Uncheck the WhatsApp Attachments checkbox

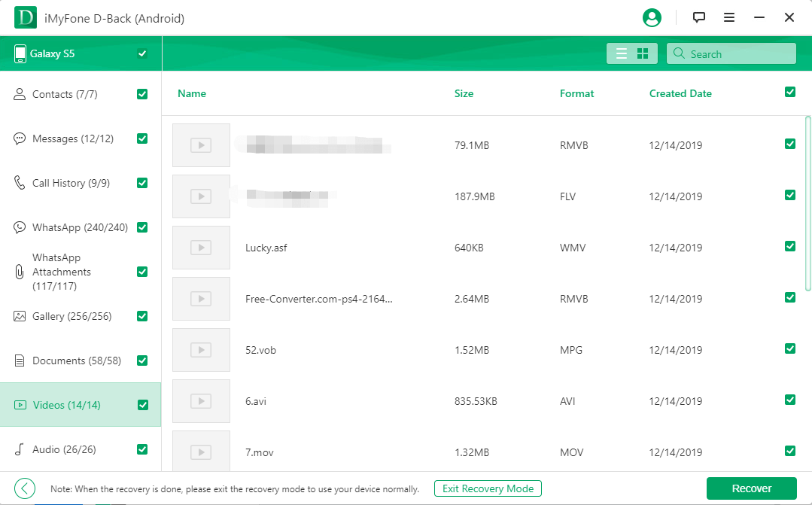click(142, 272)
